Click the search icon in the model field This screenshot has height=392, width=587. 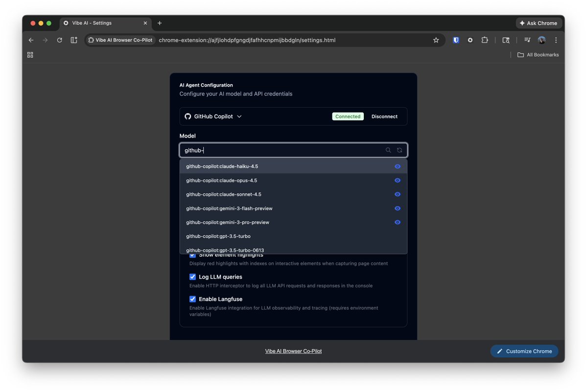388,150
